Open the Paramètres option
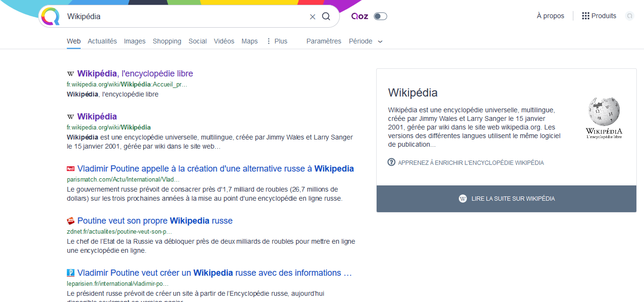Screen dimensions: 644x302 (x=324, y=41)
